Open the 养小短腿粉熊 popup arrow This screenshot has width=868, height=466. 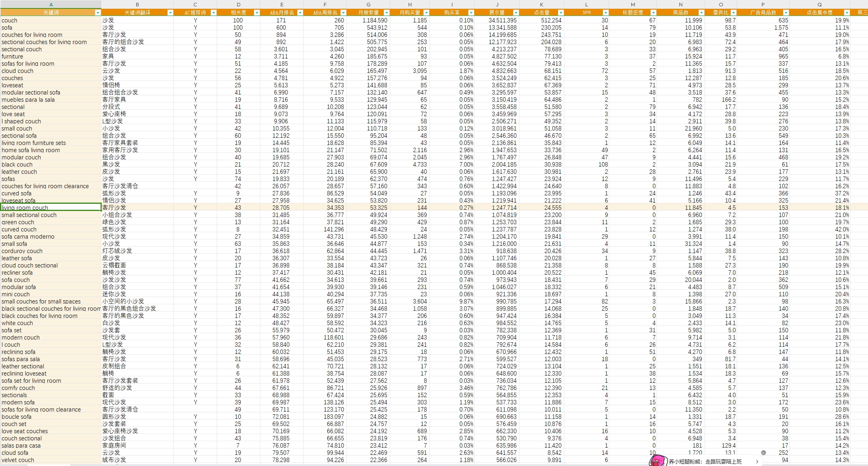click(757, 462)
